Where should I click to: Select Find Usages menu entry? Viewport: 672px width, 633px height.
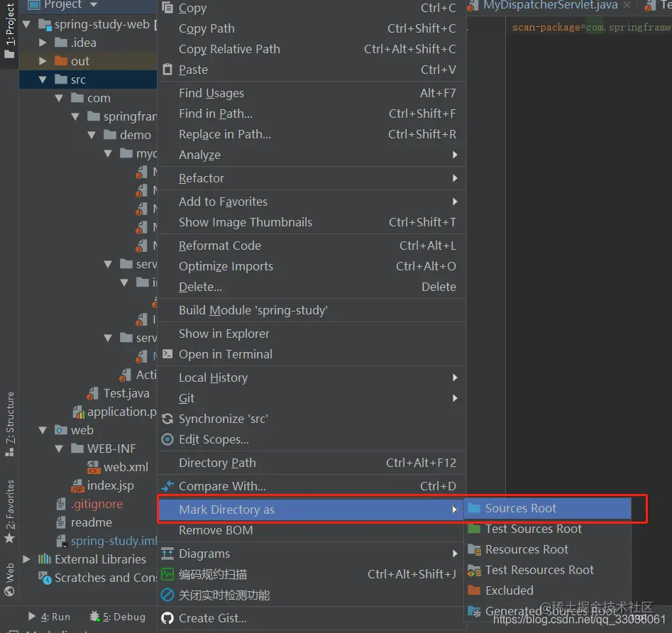click(x=312, y=93)
